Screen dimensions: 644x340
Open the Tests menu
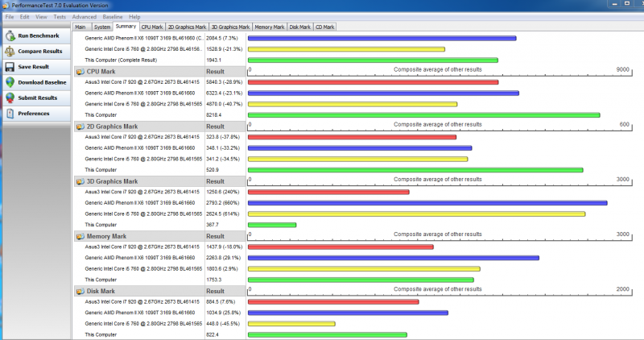point(60,16)
